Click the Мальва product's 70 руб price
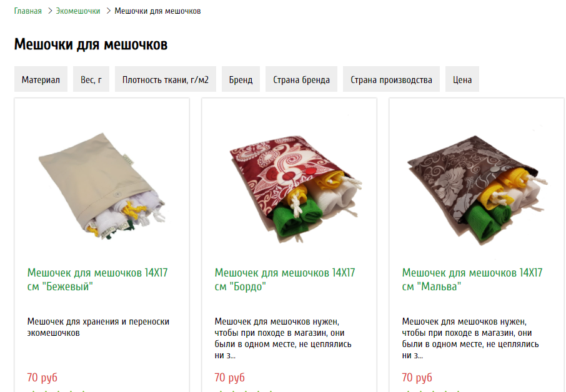This screenshot has width=566, height=392. click(x=417, y=377)
